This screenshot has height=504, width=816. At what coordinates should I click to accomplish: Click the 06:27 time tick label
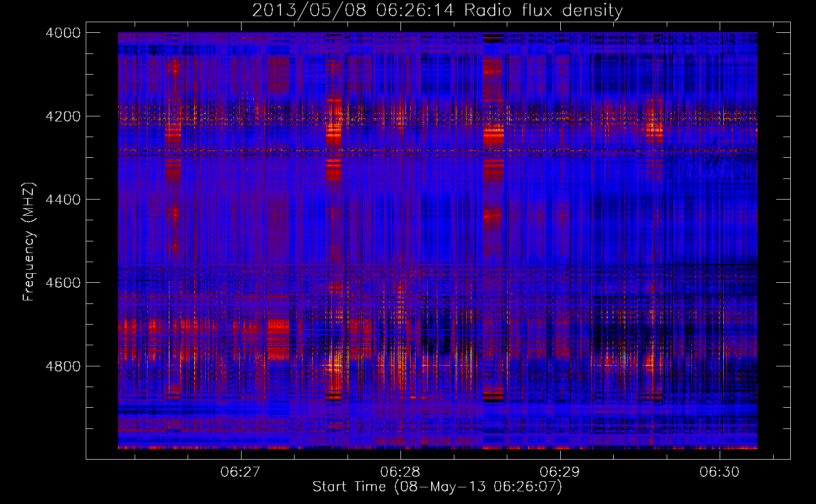point(241,472)
